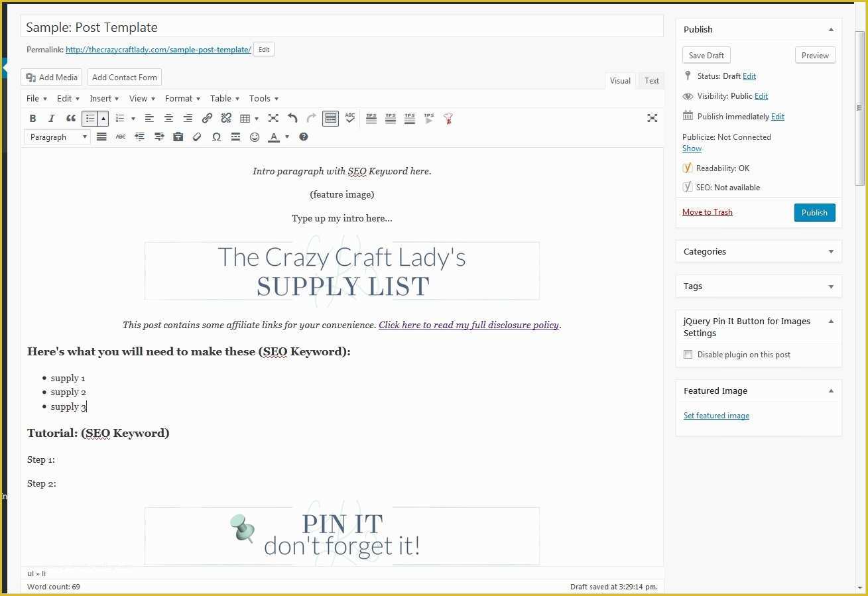Check Disable plugin on this post

(x=688, y=355)
